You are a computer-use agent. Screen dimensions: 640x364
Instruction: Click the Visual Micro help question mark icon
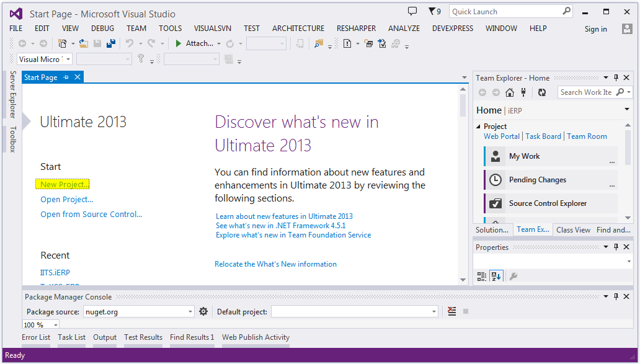click(x=141, y=59)
